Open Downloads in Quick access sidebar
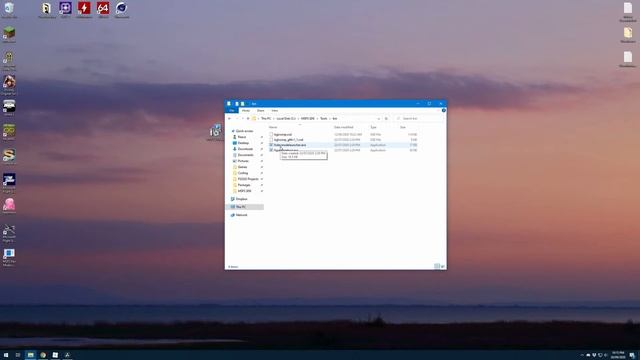 click(245, 149)
